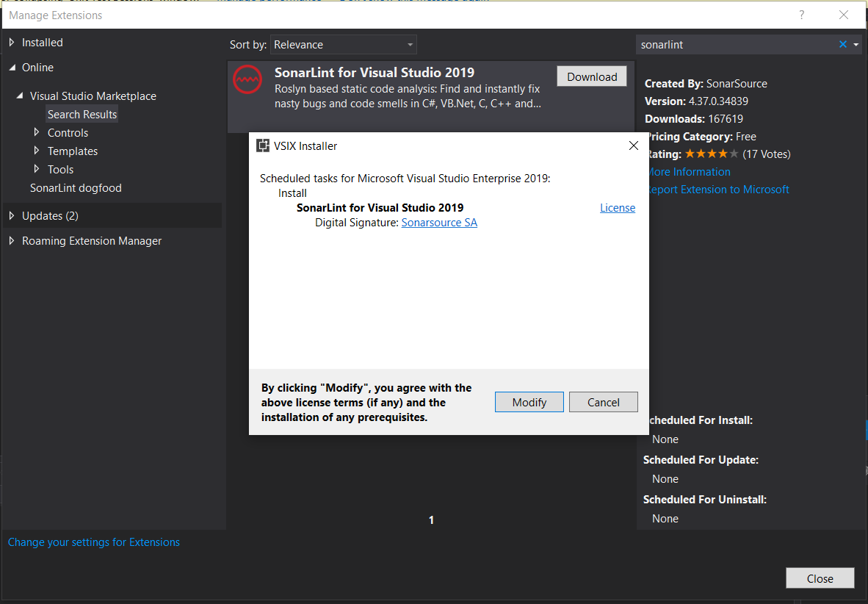Select the Visual Studio Marketplace label

pyautogui.click(x=93, y=96)
